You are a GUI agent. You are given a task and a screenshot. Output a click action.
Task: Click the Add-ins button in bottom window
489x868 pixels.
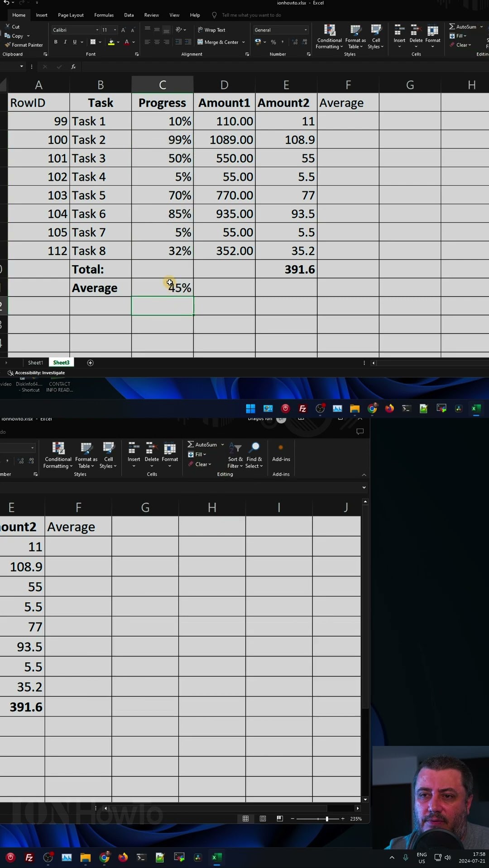281,453
